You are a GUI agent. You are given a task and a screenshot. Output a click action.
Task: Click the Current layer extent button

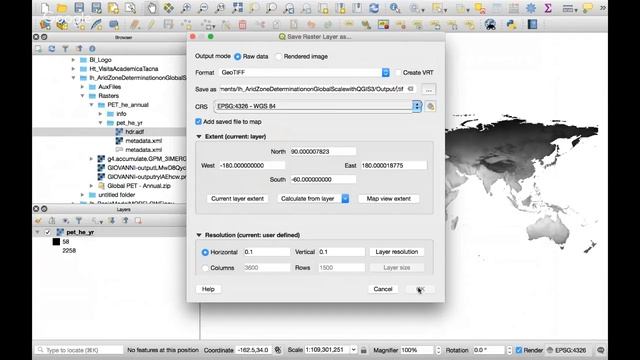tap(237, 198)
